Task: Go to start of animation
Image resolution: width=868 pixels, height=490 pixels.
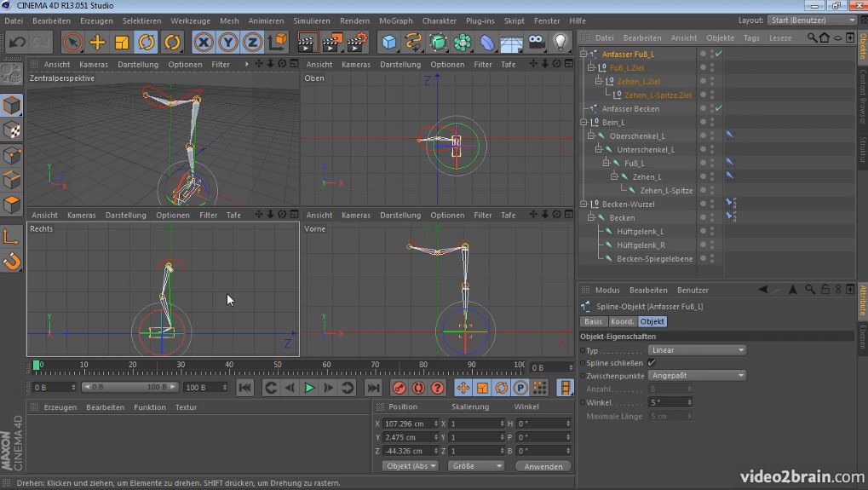Action: pyautogui.click(x=244, y=388)
